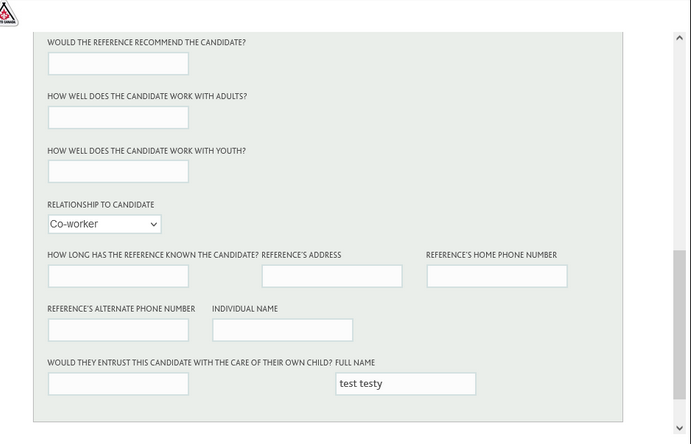
Task: Click the Reference's Address label text
Action: 301,255
